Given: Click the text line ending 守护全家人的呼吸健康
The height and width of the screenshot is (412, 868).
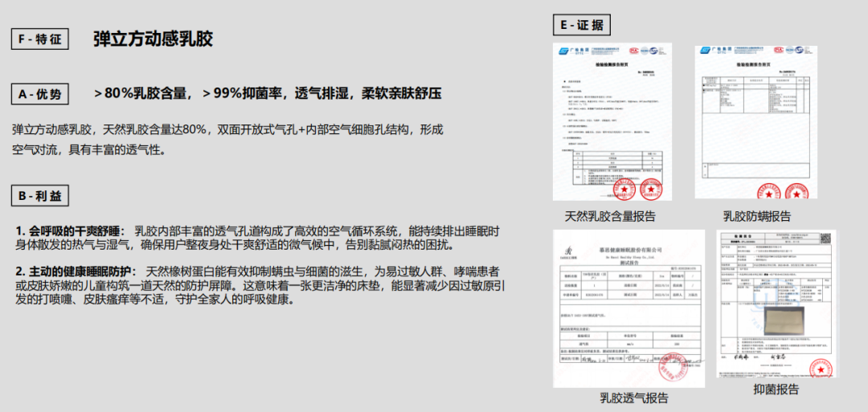Looking at the screenshot, I should [158, 300].
